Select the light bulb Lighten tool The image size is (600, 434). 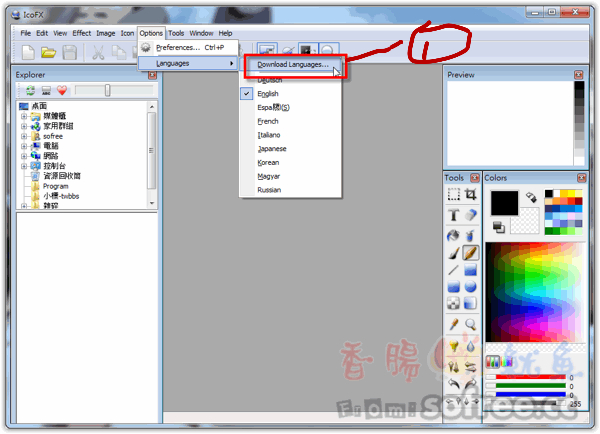454,346
